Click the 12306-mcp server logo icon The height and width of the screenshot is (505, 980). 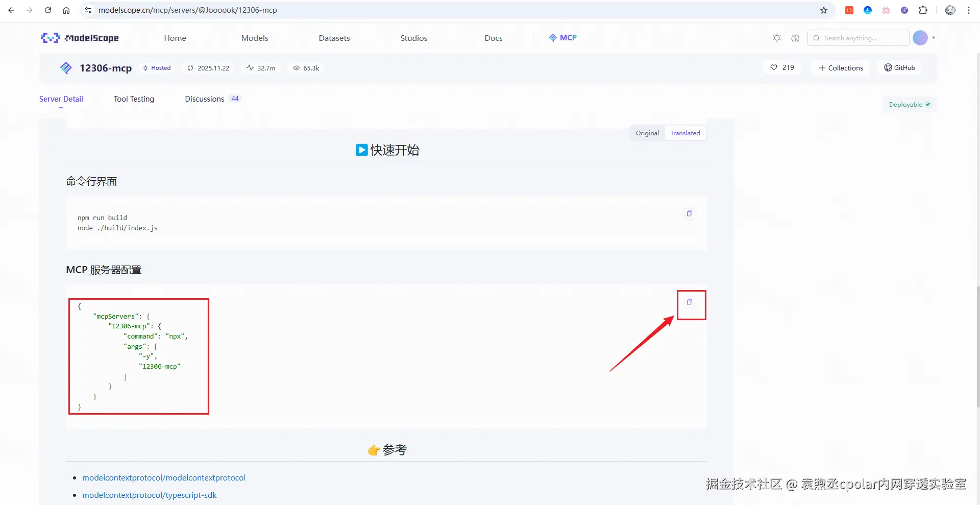[66, 68]
